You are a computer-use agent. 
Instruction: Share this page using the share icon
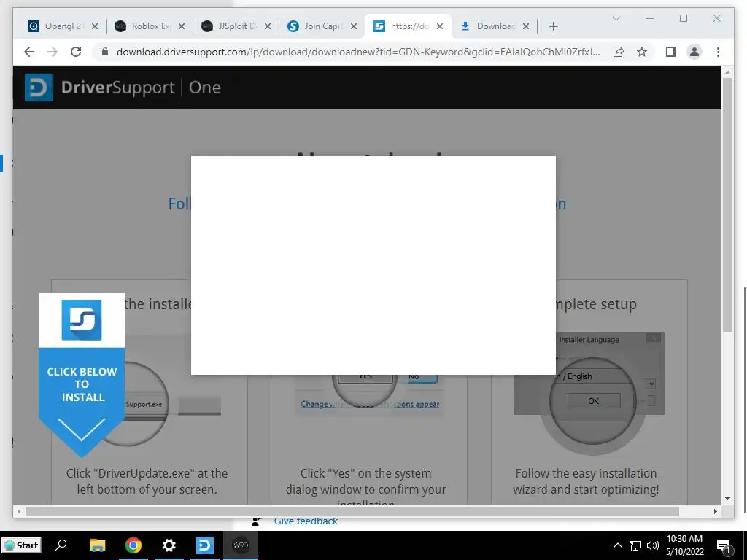[619, 52]
